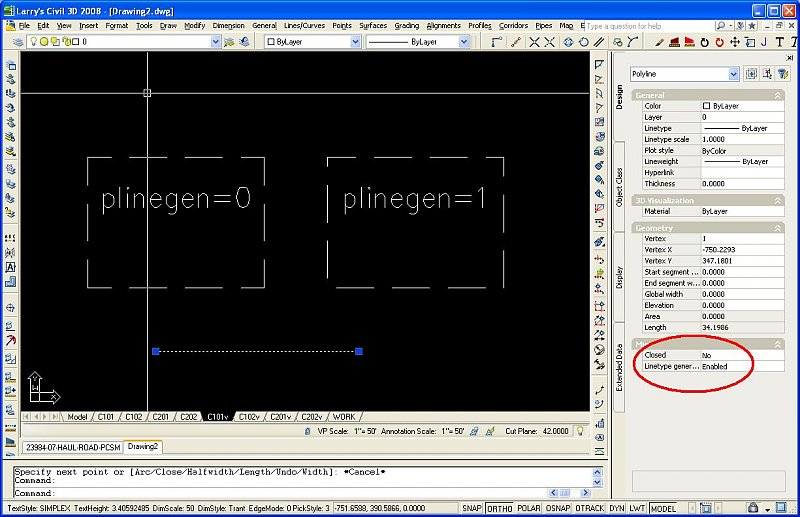The height and width of the screenshot is (517, 800).
Task: Toggle ORTHO mode off
Action: (x=499, y=508)
